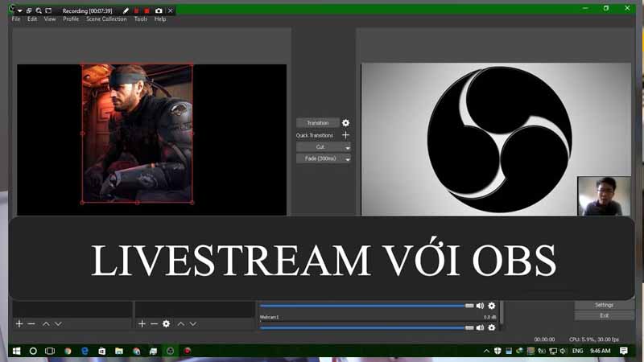Select the soldier image source in preview

[x=137, y=133]
